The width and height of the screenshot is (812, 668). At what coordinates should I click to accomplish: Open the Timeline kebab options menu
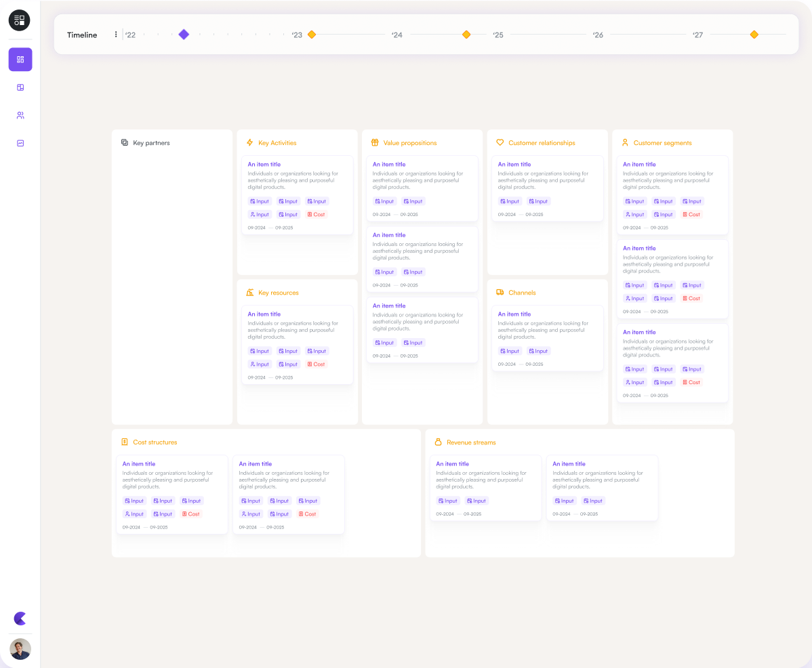coord(115,35)
